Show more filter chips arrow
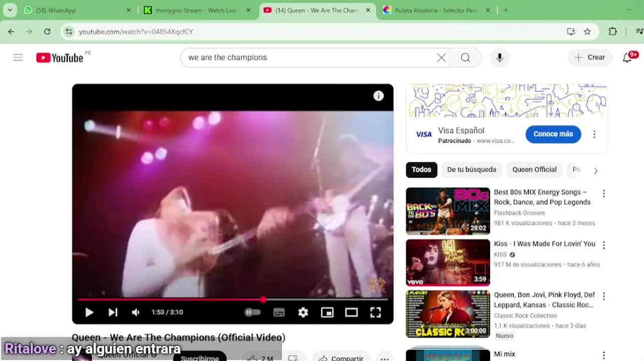 pos(596,171)
